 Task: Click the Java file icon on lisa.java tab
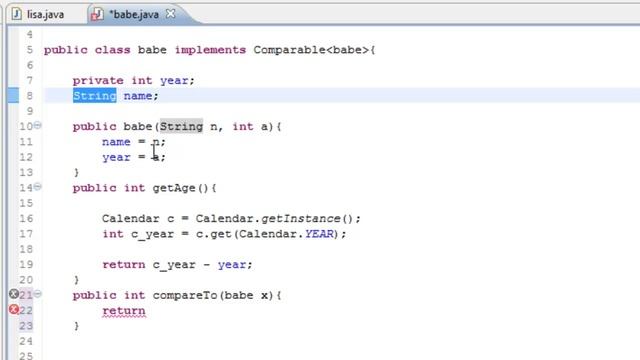coord(17,14)
